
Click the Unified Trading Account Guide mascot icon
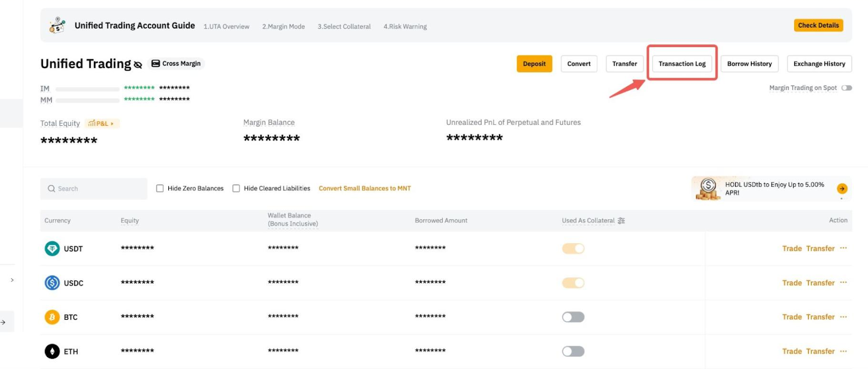coord(57,26)
